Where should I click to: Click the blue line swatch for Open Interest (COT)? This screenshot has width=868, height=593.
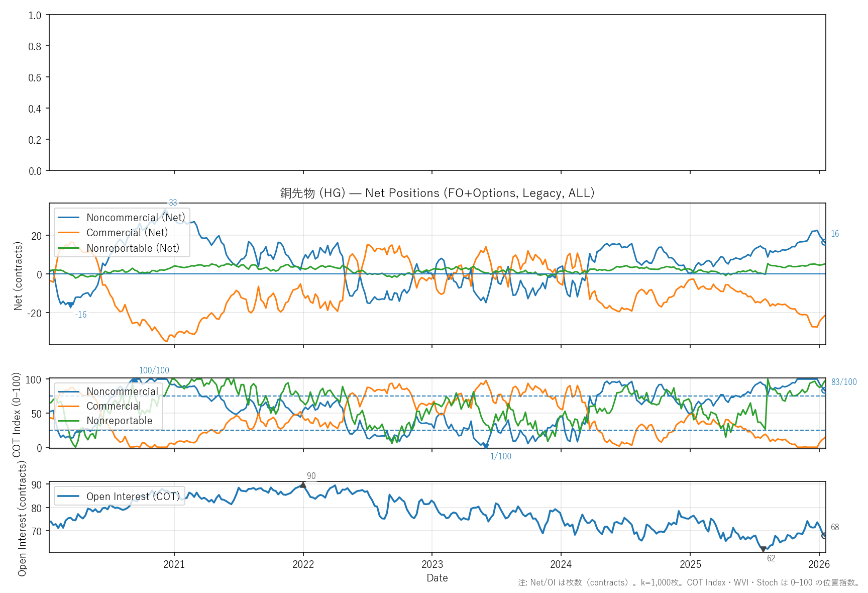coord(68,497)
